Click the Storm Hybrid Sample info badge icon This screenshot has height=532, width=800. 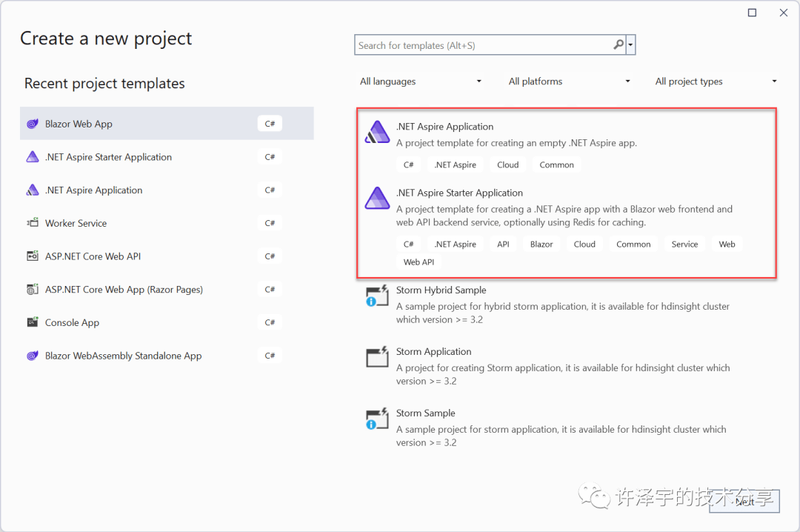(x=370, y=302)
